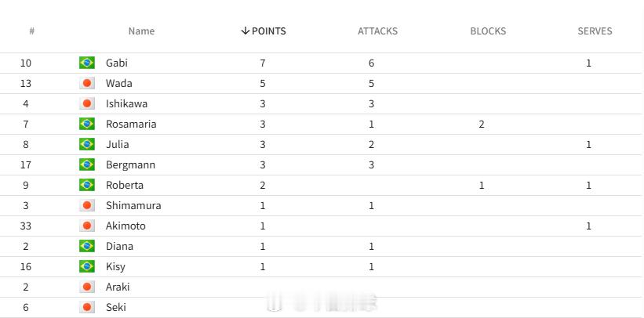
Task: Open player Roberta's name link
Action: [x=125, y=185]
